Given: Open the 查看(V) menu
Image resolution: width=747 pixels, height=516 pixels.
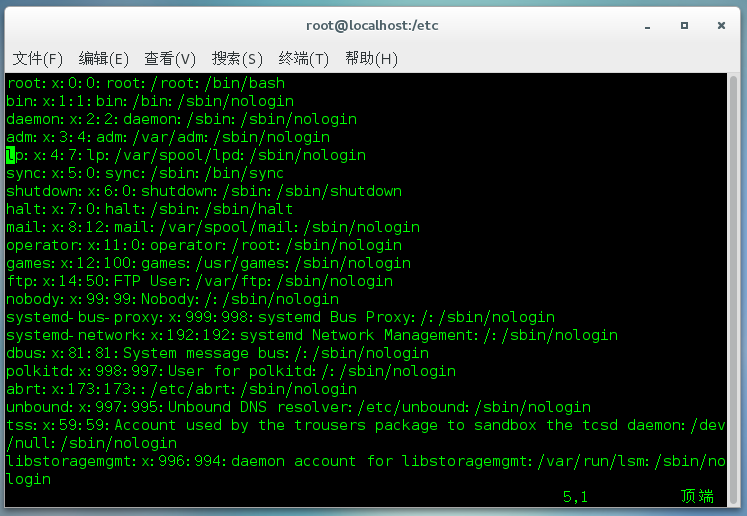Looking at the screenshot, I should (x=170, y=59).
